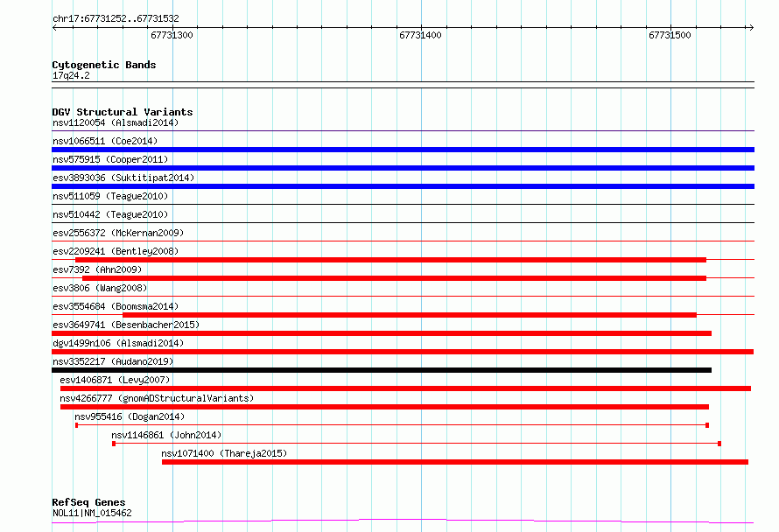
Task: Open the nsv575915 (Cooper2011) variant label
Action: click(110, 159)
